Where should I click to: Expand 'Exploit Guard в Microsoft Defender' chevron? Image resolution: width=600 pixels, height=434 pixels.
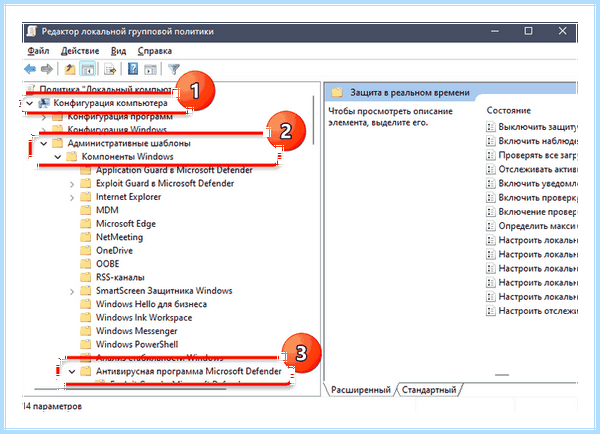72,184
